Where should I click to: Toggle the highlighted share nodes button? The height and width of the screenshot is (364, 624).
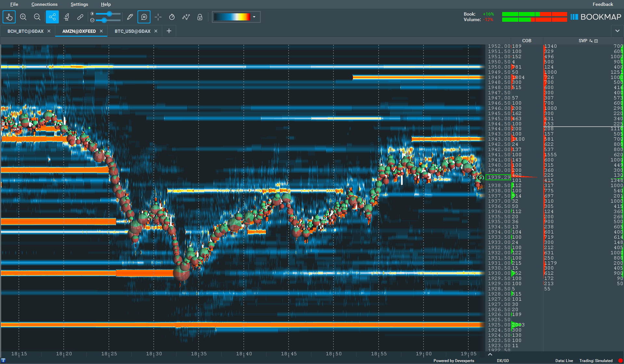(x=52, y=17)
